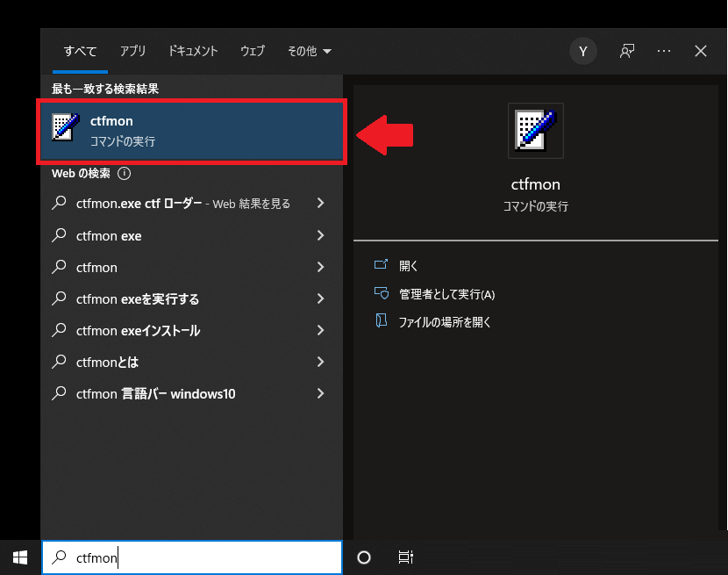Click the Web の検索 info icon
This screenshot has height=575, width=728.
click(124, 174)
